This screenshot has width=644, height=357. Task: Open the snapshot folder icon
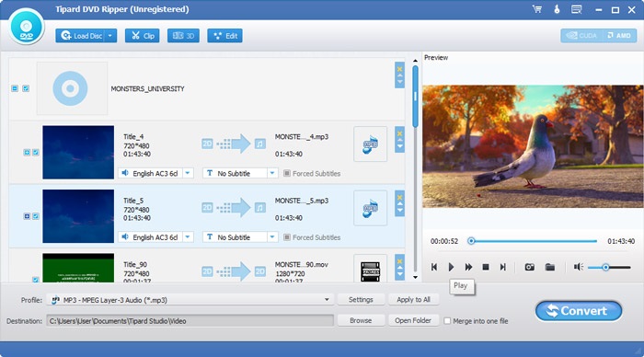(x=550, y=267)
